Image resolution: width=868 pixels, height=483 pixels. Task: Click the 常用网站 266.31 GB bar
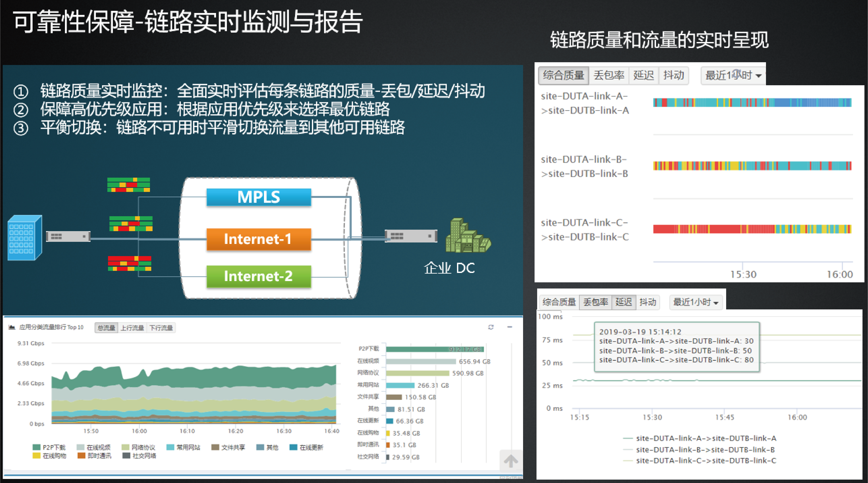point(400,385)
